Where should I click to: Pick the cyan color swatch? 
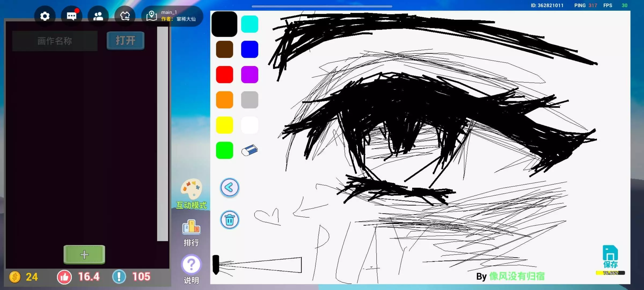coord(250,24)
